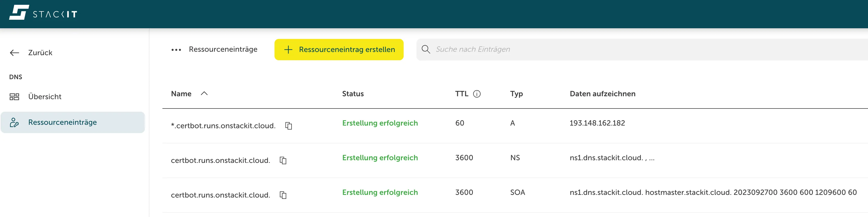
Task: Open the Übersicht dashboard icon
Action: point(14,97)
